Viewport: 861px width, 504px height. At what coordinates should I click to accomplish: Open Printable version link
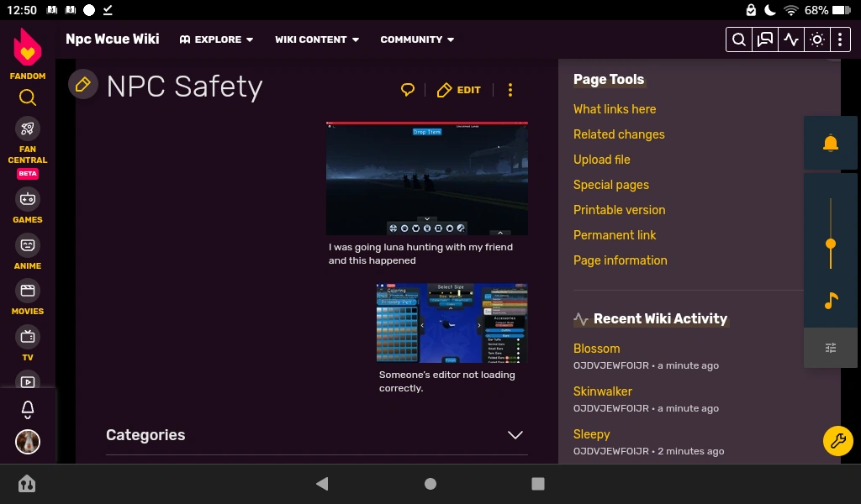tap(620, 210)
